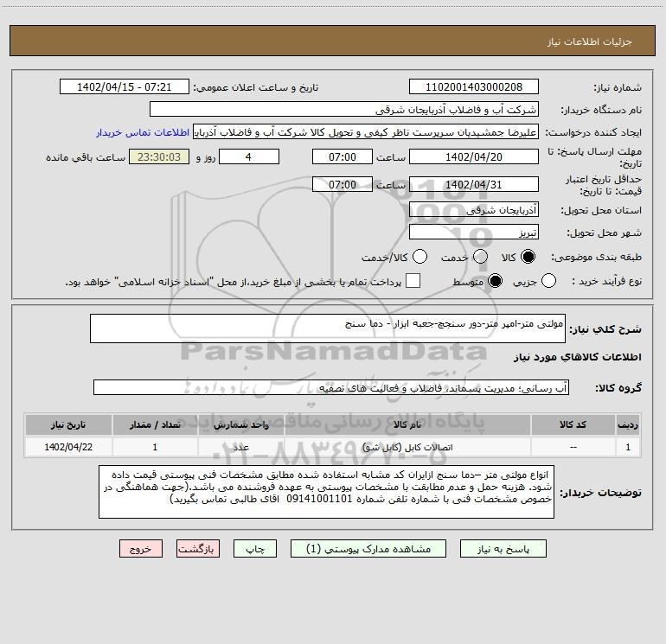Image resolution: width=666 pixels, height=644 pixels.
Task: Click item name اتصالات کابل (کابل شو)
Action: (x=407, y=447)
